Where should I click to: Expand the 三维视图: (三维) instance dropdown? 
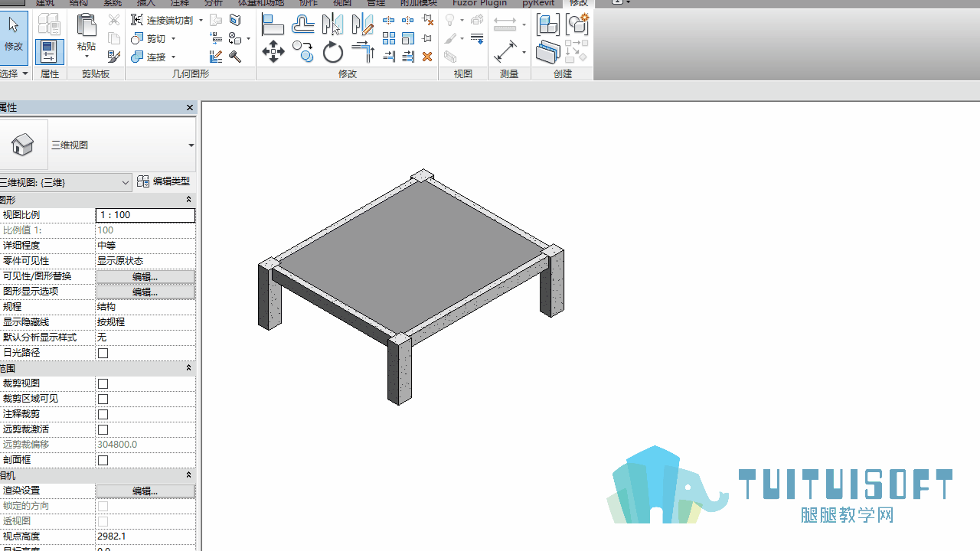[x=126, y=182]
